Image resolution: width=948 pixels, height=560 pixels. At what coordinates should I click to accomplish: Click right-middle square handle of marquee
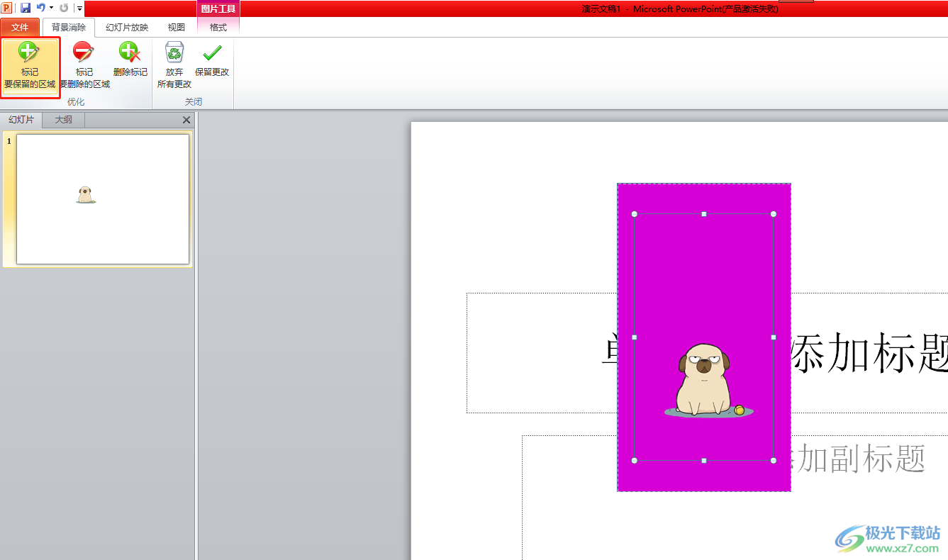click(774, 337)
